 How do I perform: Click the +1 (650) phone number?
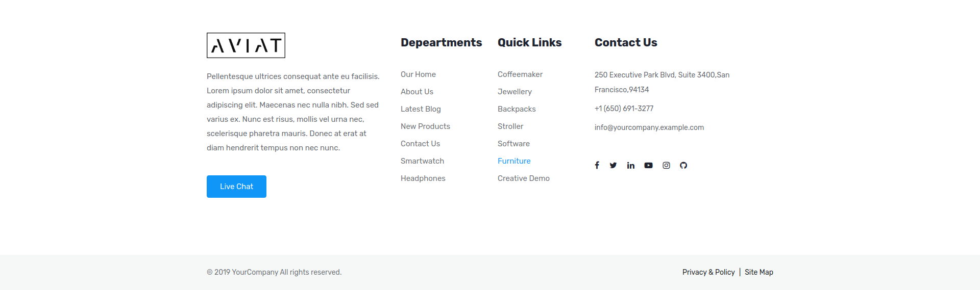[624, 109]
